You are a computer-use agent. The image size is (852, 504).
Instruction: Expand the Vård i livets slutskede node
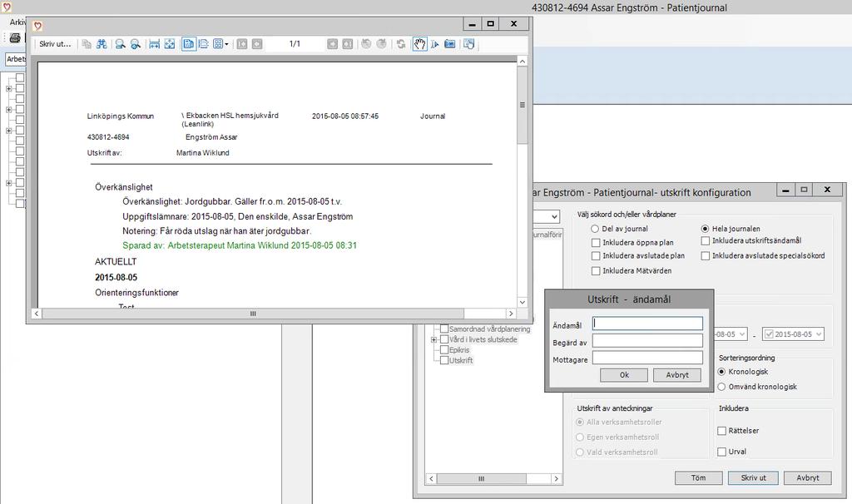click(433, 339)
